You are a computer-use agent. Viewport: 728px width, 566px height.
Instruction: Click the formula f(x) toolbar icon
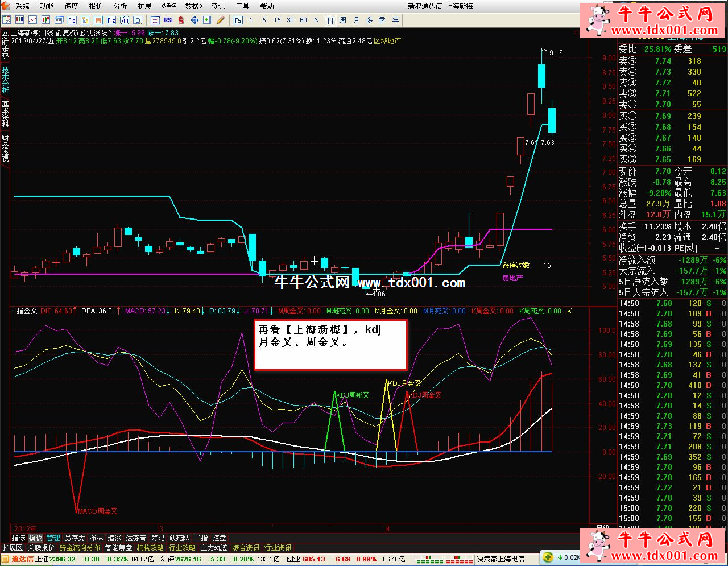click(125, 20)
